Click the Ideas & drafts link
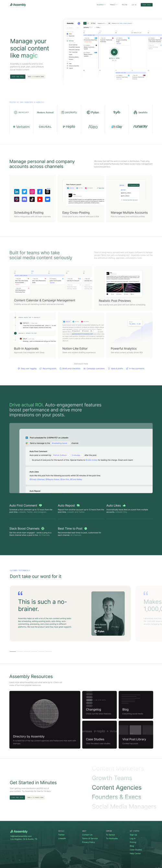This screenshot has width=162, height=868. (115, 369)
